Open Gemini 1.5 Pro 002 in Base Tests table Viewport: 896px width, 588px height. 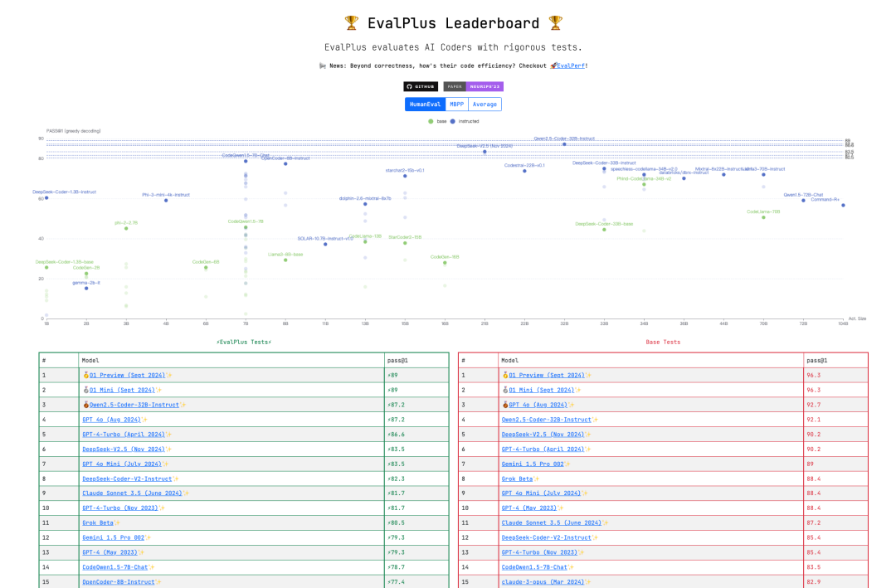[x=533, y=464]
